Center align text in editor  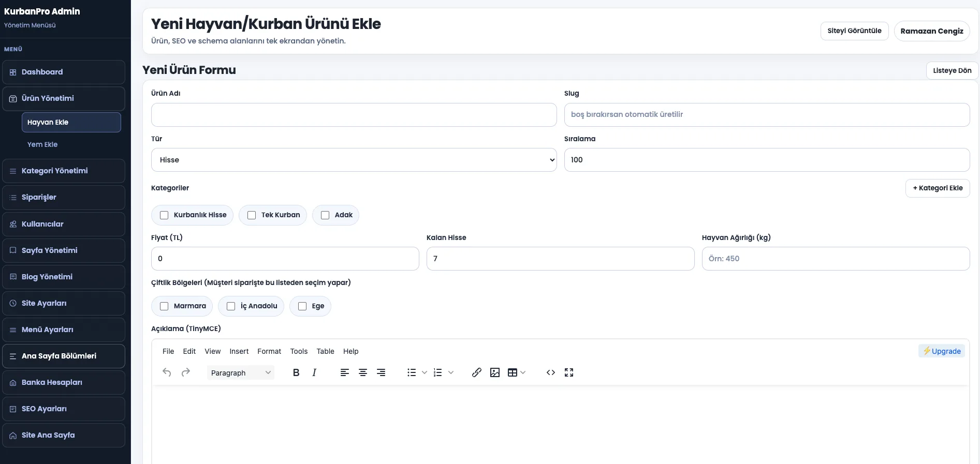[363, 372]
